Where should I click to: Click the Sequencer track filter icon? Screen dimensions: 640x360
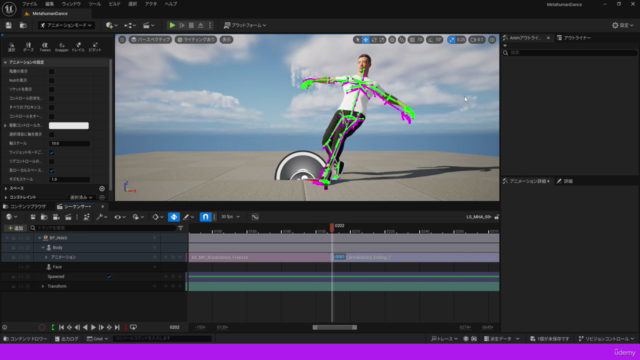[181, 228]
